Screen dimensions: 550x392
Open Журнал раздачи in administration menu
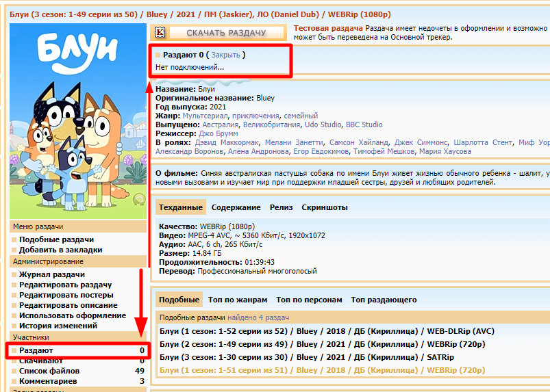(52, 274)
